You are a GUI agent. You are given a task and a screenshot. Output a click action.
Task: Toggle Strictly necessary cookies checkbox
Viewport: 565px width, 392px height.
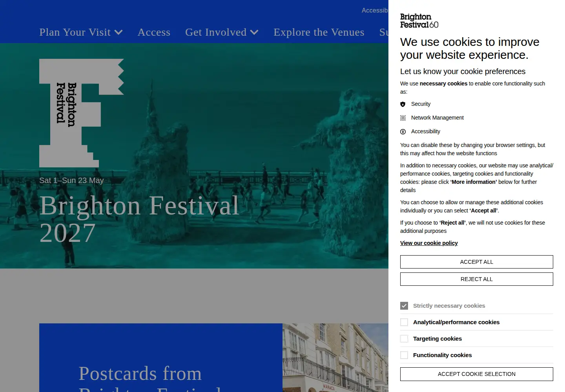click(404, 306)
